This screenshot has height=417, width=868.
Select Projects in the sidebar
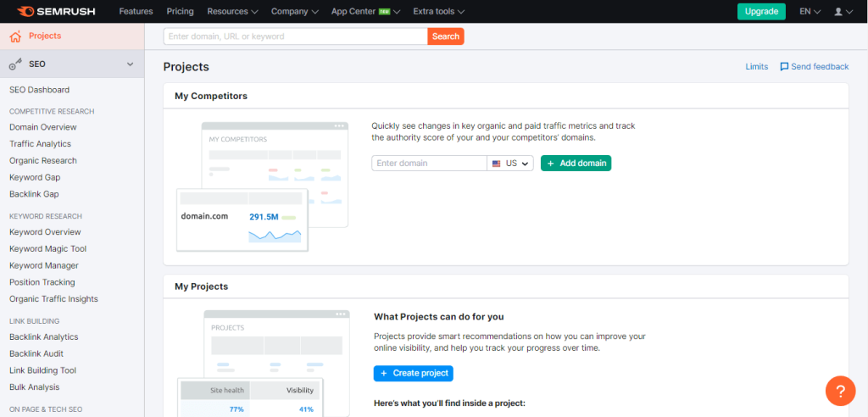point(72,36)
